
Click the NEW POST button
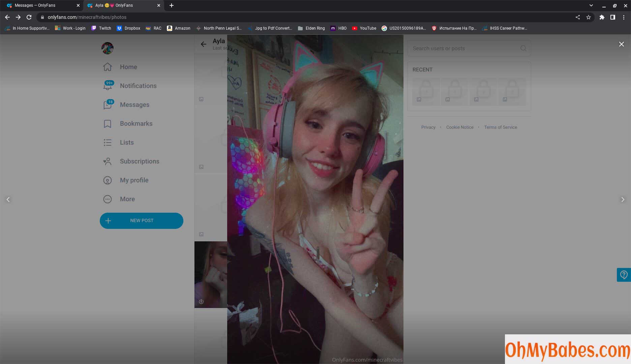pyautogui.click(x=142, y=221)
